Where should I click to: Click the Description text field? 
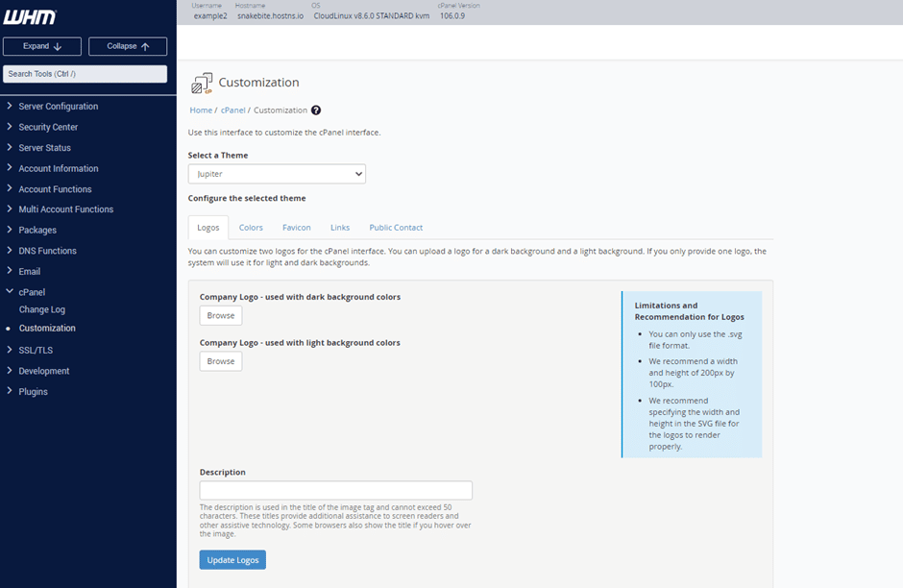pos(336,490)
